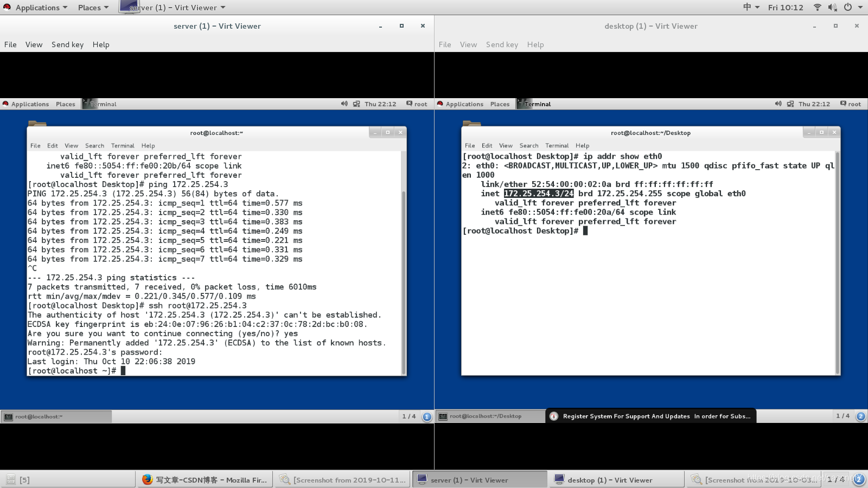The image size is (868, 488).
Task: Open Edit menu in desktop guest terminal
Action: point(487,145)
